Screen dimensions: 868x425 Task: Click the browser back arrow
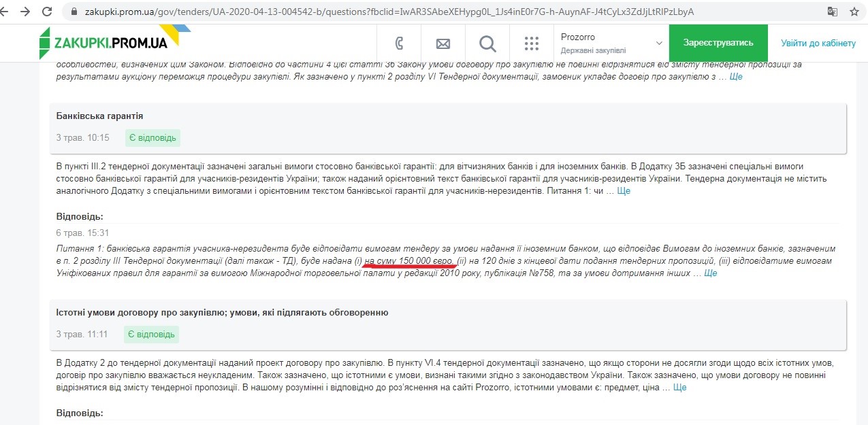pyautogui.click(x=7, y=12)
